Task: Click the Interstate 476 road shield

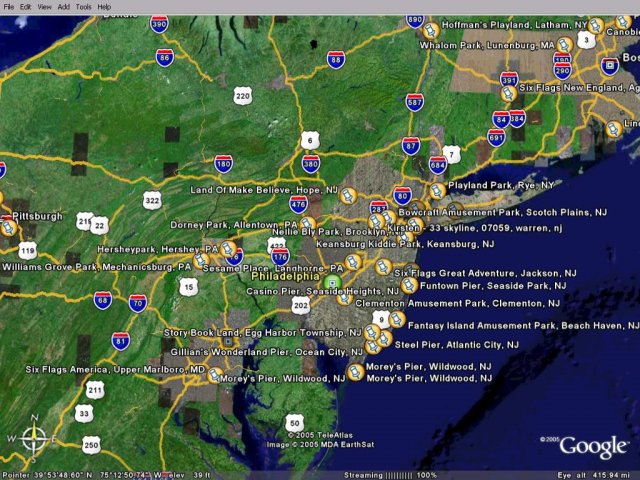Action: [298, 204]
